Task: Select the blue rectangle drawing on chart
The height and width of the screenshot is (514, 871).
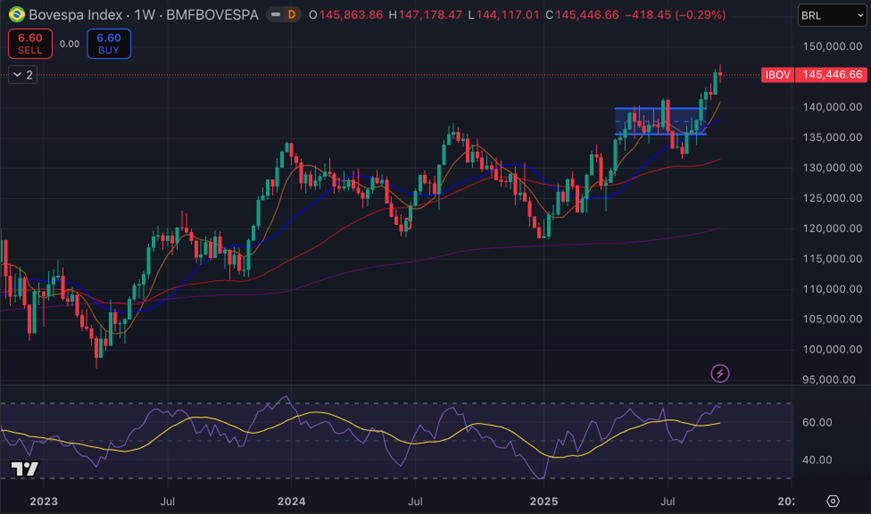Action: point(660,108)
